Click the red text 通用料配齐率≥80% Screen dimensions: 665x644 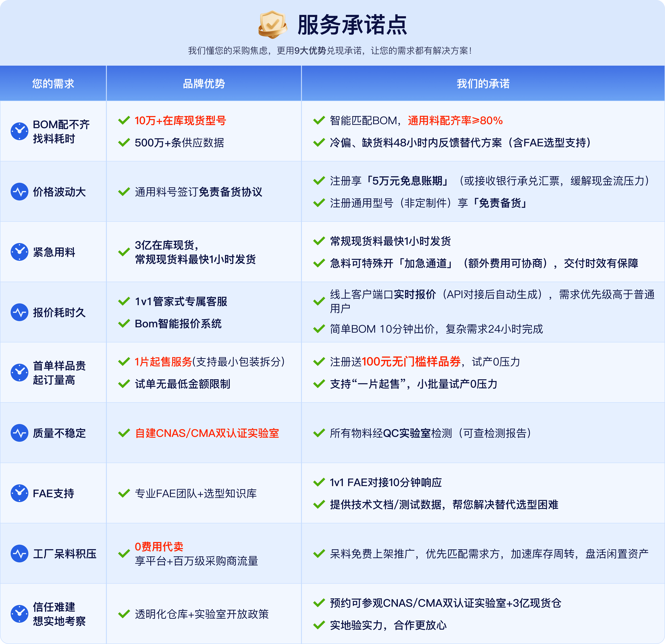[455, 120]
